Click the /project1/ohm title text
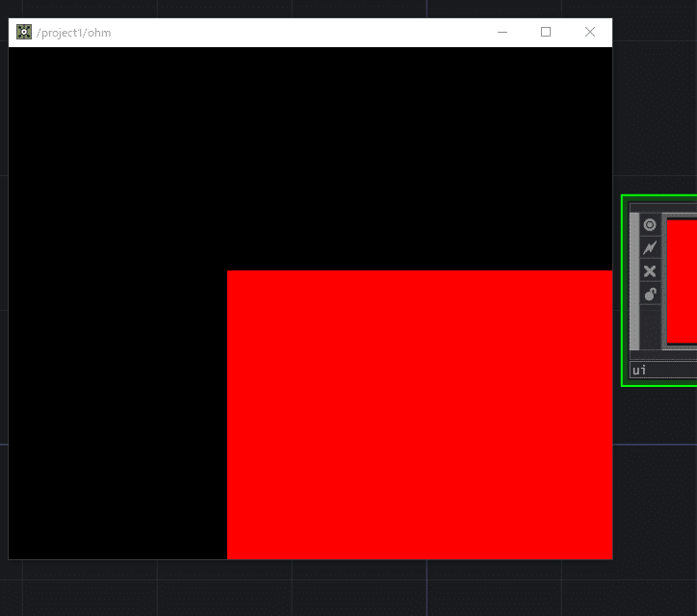The width and height of the screenshot is (697, 616). point(74,33)
